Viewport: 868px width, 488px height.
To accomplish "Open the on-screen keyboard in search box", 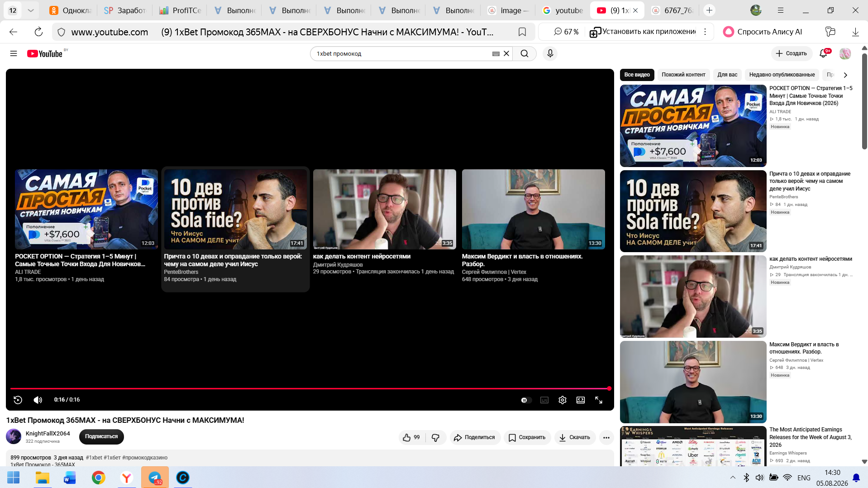I will click(x=496, y=53).
